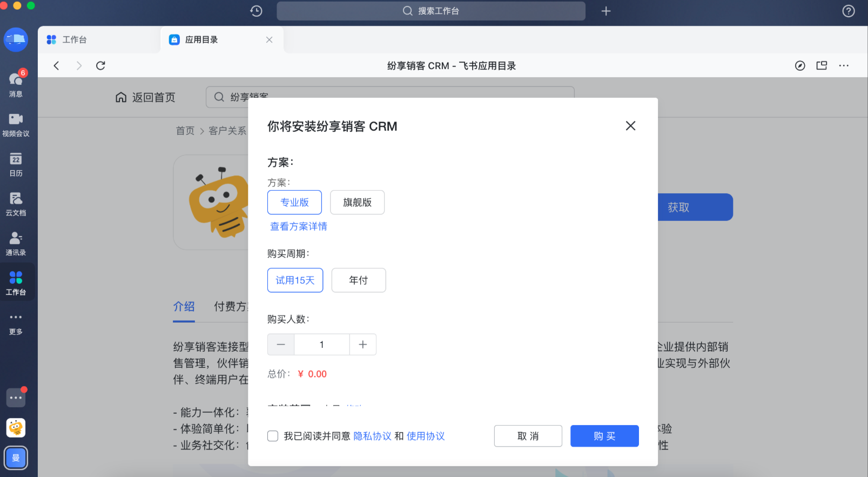Open page in separate window icon
Screen dimensions: 868x477
(822, 65)
